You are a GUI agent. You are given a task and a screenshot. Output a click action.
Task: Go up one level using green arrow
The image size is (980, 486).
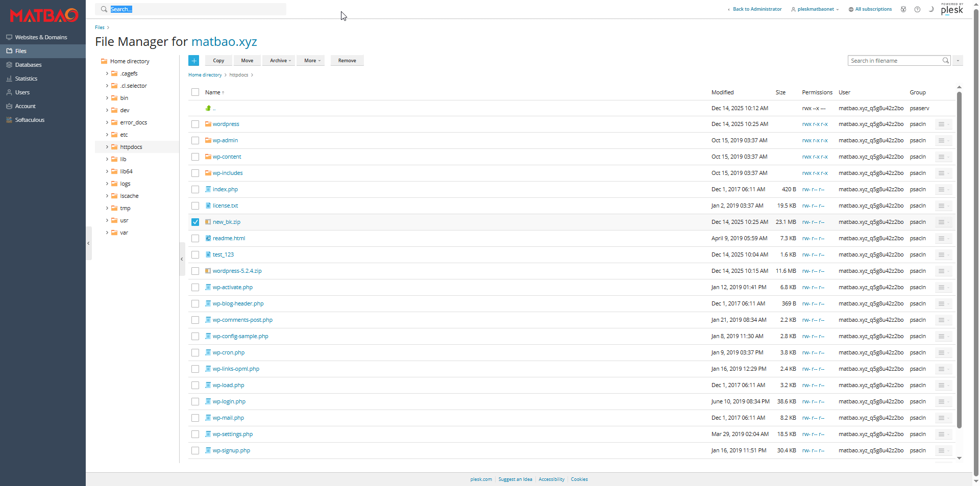click(x=208, y=108)
